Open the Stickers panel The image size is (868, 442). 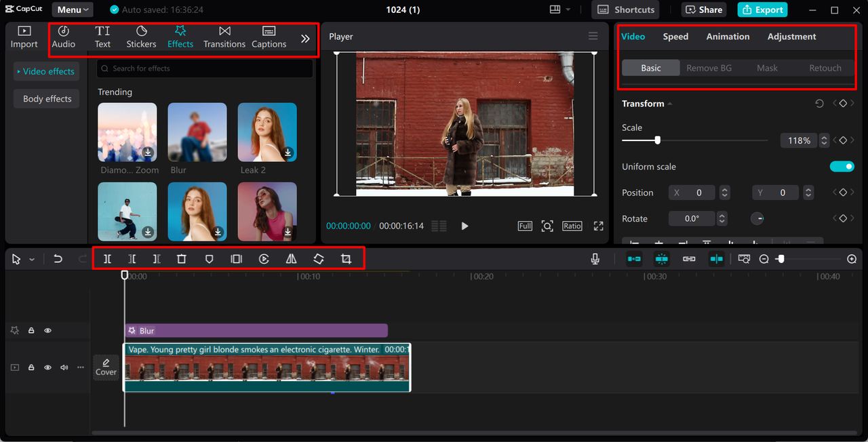tap(141, 37)
